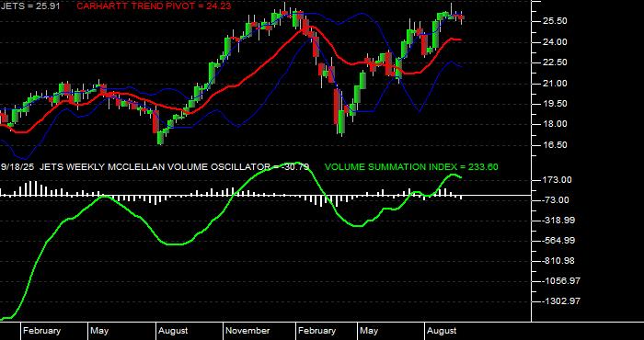This screenshot has width=644, height=340.
Task: Select the -318.99 oscillator axis value
Action: (x=558, y=221)
